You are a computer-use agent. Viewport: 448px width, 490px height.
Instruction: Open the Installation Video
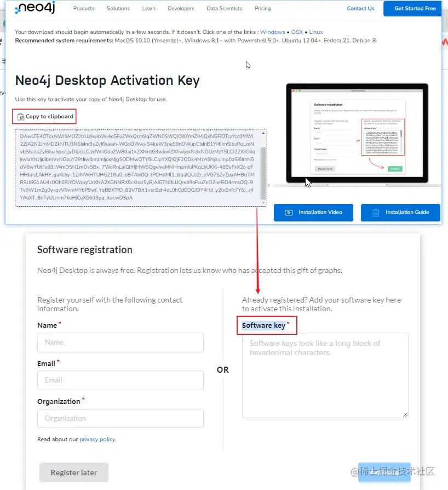[313, 213]
